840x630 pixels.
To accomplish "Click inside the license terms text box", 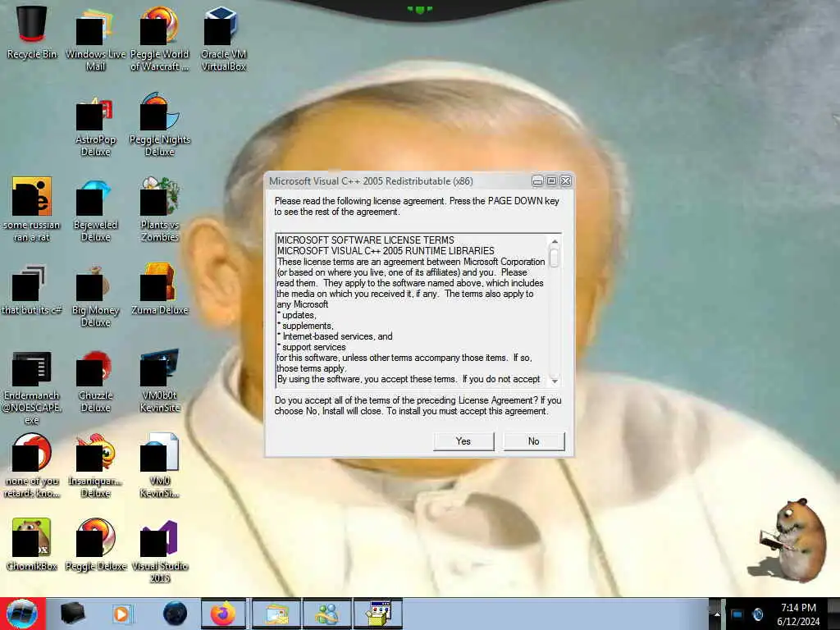I will tap(412, 309).
